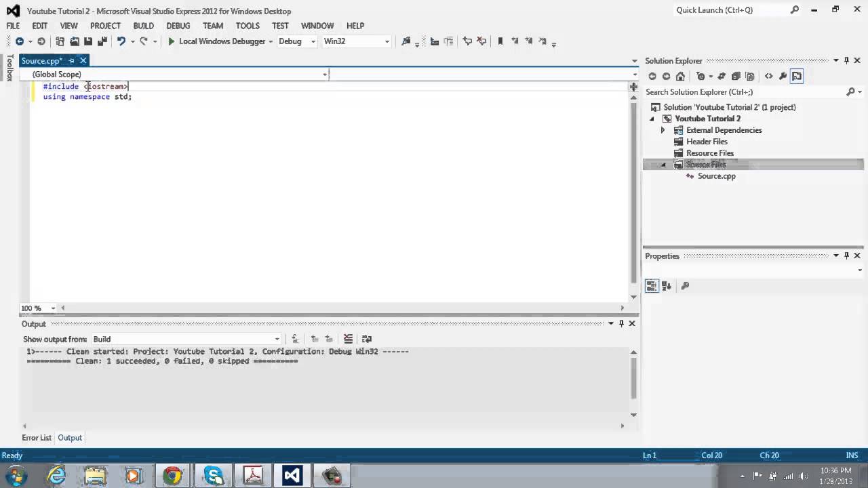Image resolution: width=868 pixels, height=488 pixels.
Task: Toggle a bookmark on current line
Action: pos(500,41)
